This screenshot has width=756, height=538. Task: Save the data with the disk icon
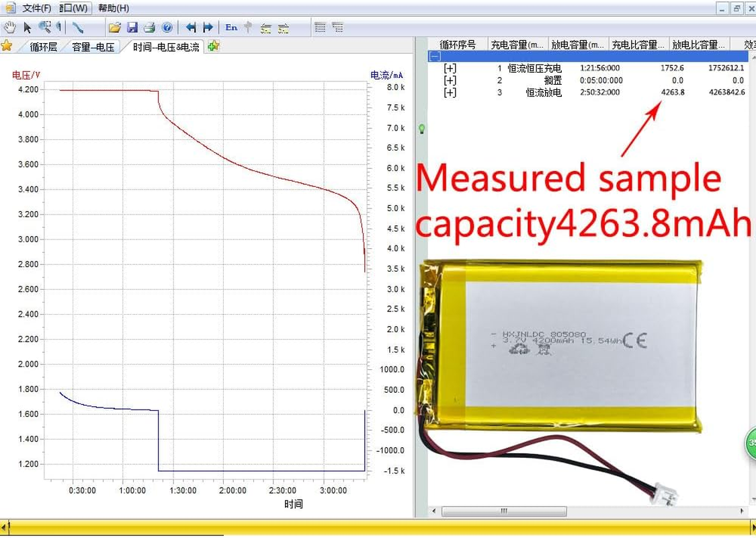tap(132, 27)
